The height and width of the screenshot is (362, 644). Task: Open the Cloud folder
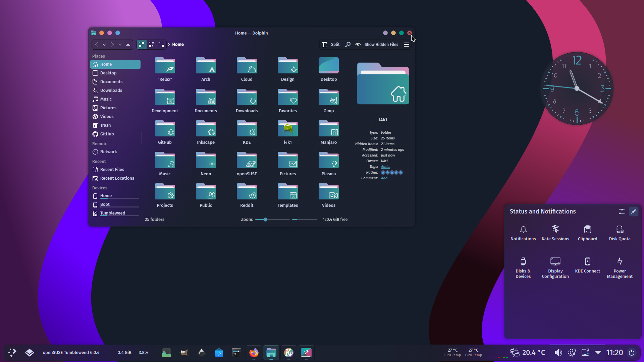247,69
